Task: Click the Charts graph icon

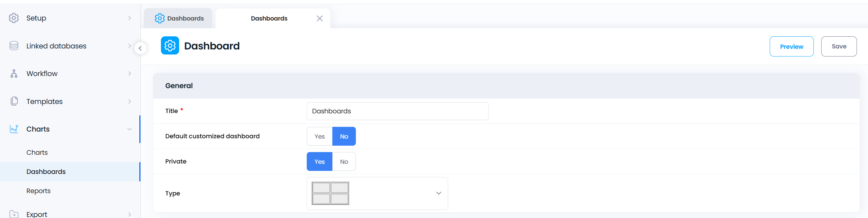Action: point(14,129)
